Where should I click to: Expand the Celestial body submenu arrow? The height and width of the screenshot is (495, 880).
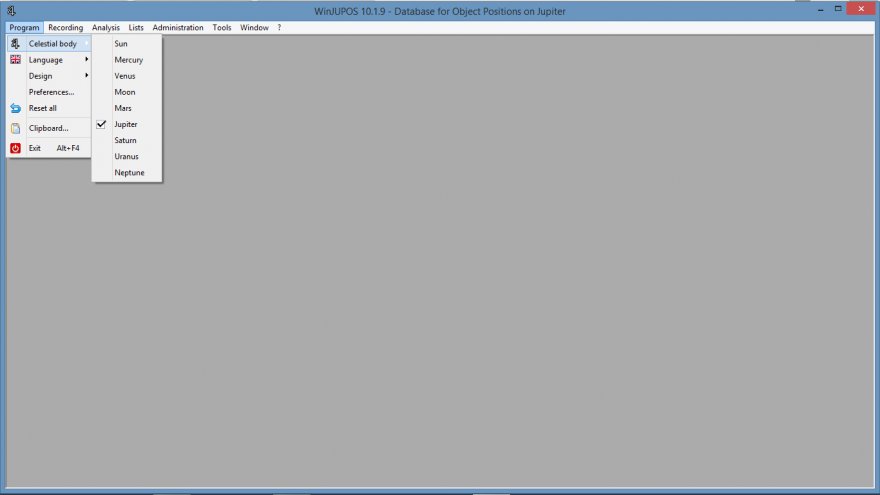click(86, 43)
